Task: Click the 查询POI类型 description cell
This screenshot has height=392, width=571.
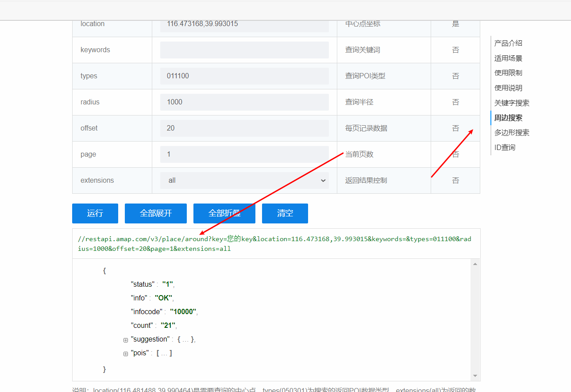Action: 384,76
